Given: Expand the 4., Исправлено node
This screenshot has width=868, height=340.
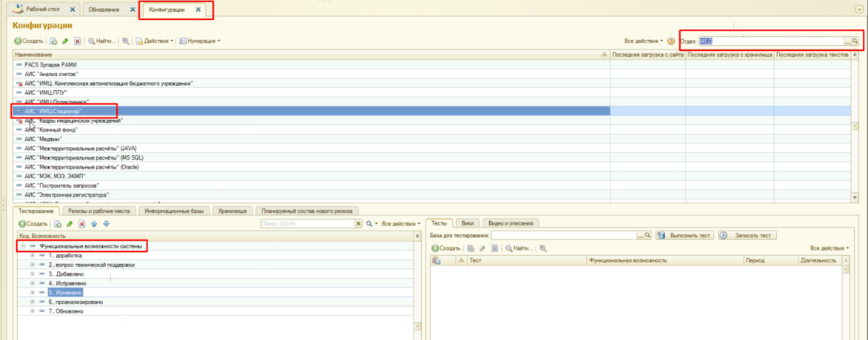Looking at the screenshot, I should 32,283.
